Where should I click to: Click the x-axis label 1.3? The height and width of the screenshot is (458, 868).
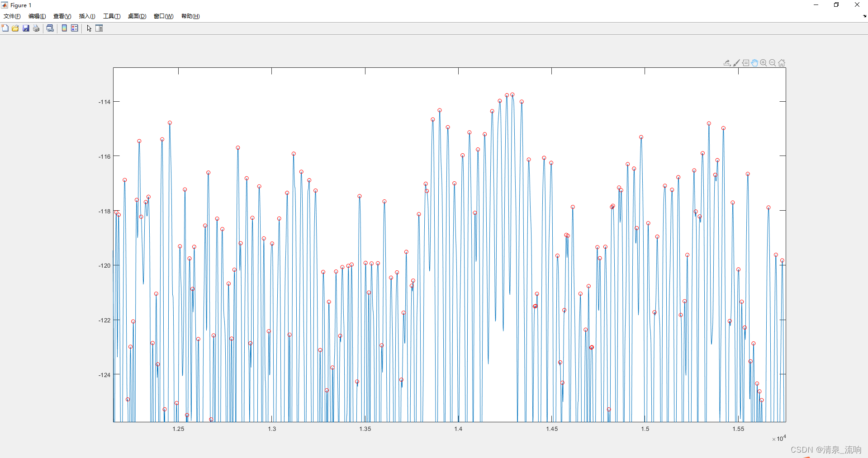tap(272, 429)
